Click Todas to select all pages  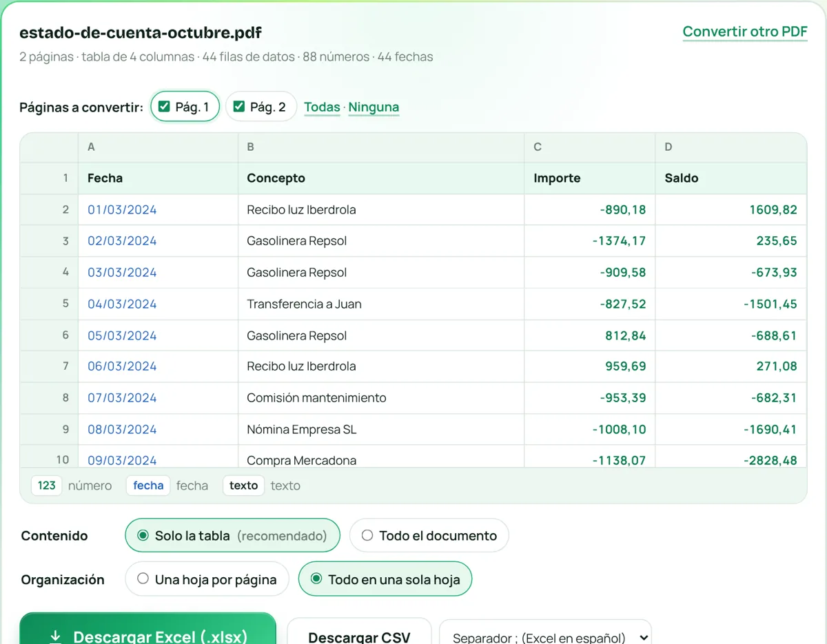pyautogui.click(x=322, y=107)
